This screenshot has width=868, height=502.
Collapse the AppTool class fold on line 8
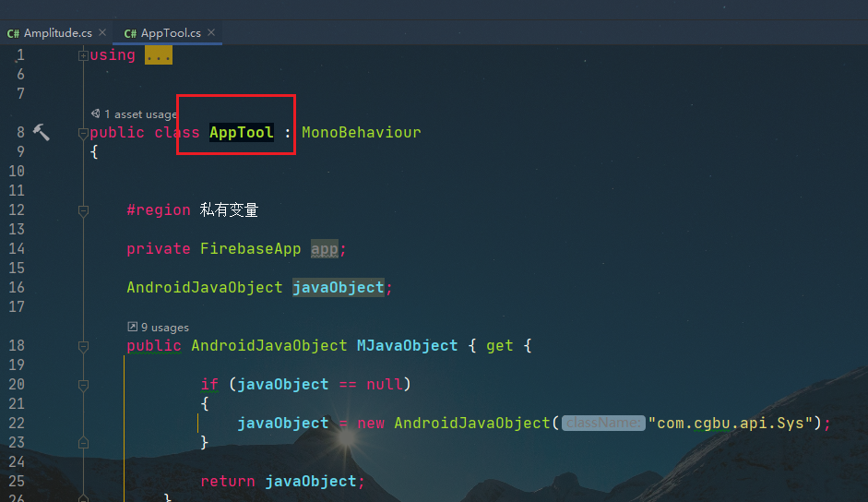[83, 133]
